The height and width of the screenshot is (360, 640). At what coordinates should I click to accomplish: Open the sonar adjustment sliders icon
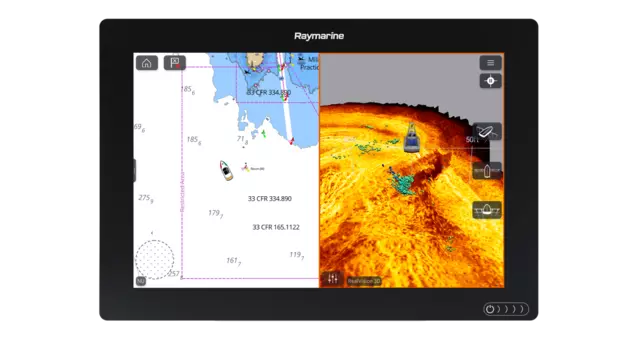(x=333, y=279)
